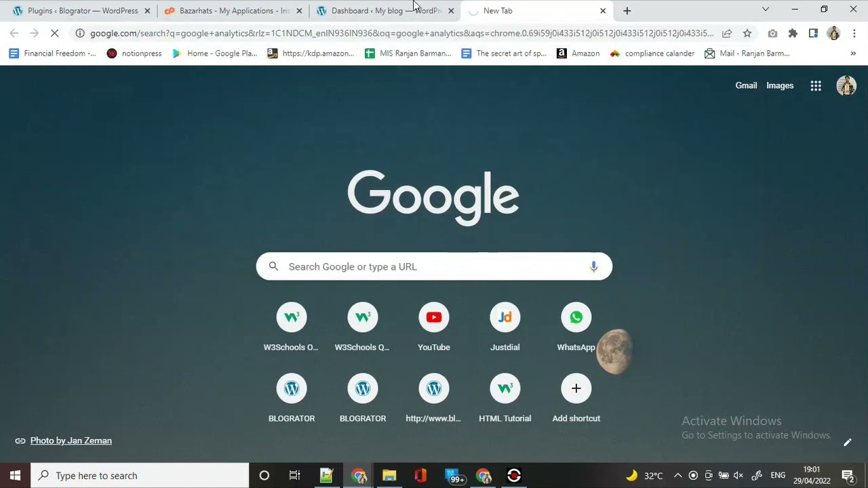This screenshot has width=868, height=488.
Task: Open the WhatsApp shortcut
Action: tap(576, 317)
